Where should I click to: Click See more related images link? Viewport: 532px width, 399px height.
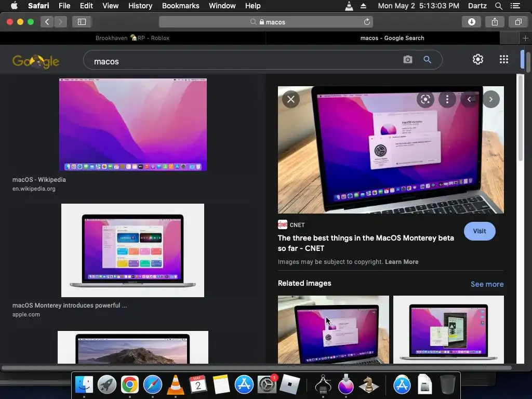coord(487,284)
